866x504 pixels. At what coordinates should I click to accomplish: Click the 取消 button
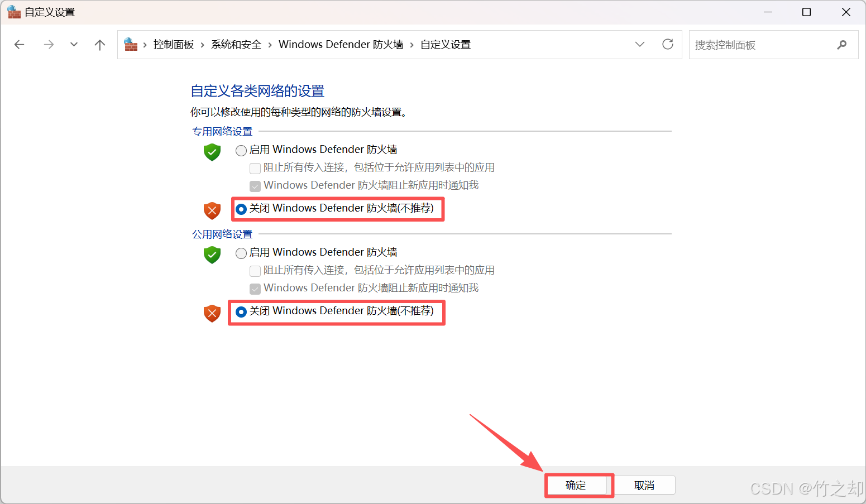[x=644, y=485]
